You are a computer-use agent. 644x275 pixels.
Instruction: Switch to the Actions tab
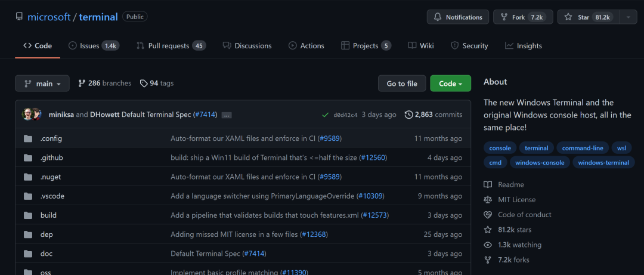tap(306, 45)
